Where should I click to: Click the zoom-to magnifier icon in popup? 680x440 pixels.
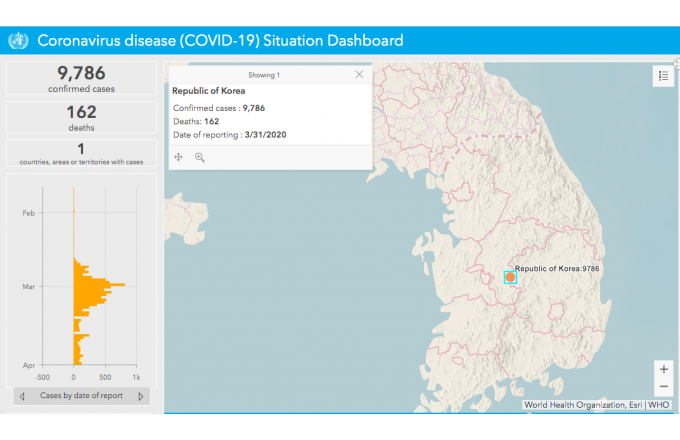(x=199, y=157)
